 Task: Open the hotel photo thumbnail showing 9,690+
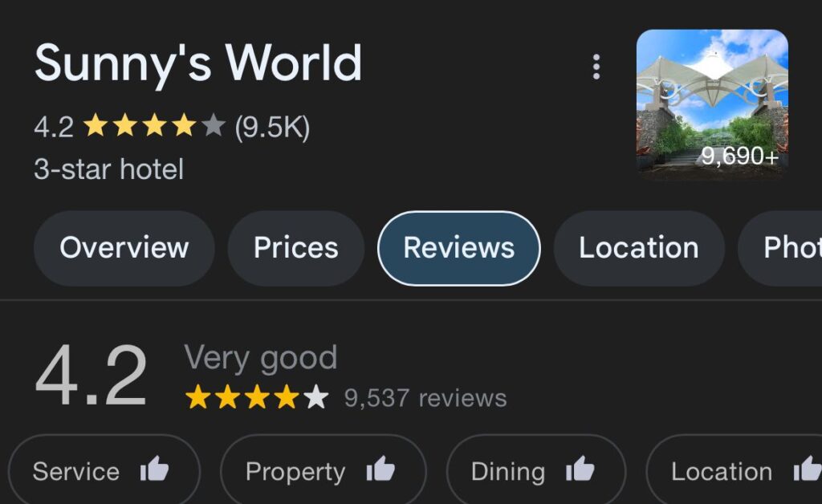pyautogui.click(x=712, y=105)
